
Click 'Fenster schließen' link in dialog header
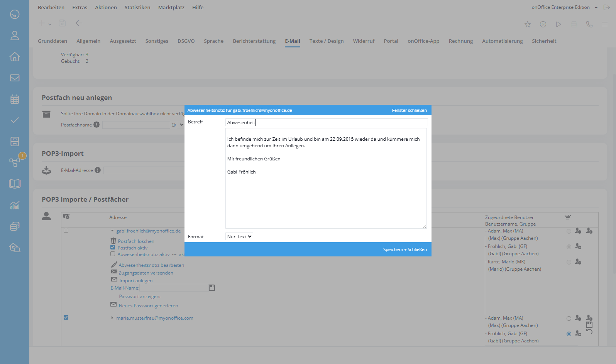point(409,110)
